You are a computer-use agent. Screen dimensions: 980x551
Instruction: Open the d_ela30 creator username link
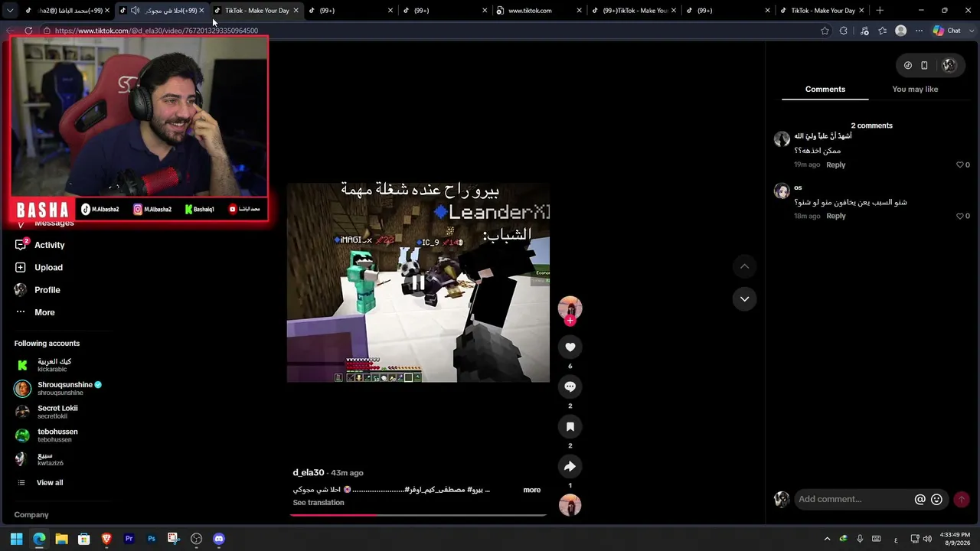(309, 473)
